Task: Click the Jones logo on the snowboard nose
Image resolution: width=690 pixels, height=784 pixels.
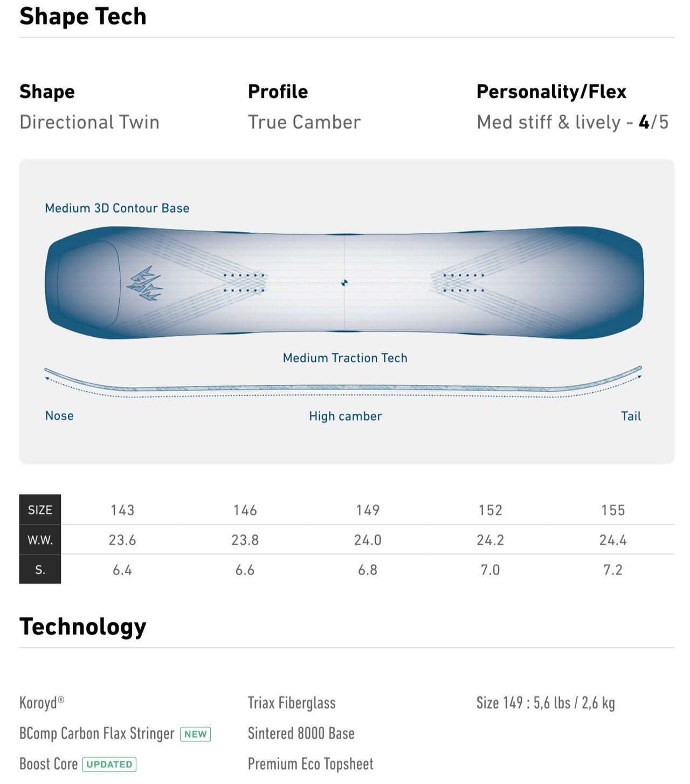Action: coord(144,283)
